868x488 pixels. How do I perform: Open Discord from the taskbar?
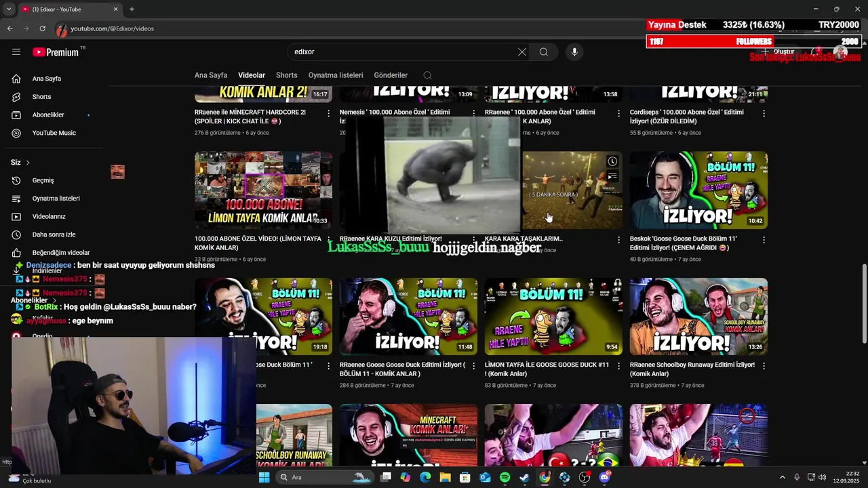(604, 477)
